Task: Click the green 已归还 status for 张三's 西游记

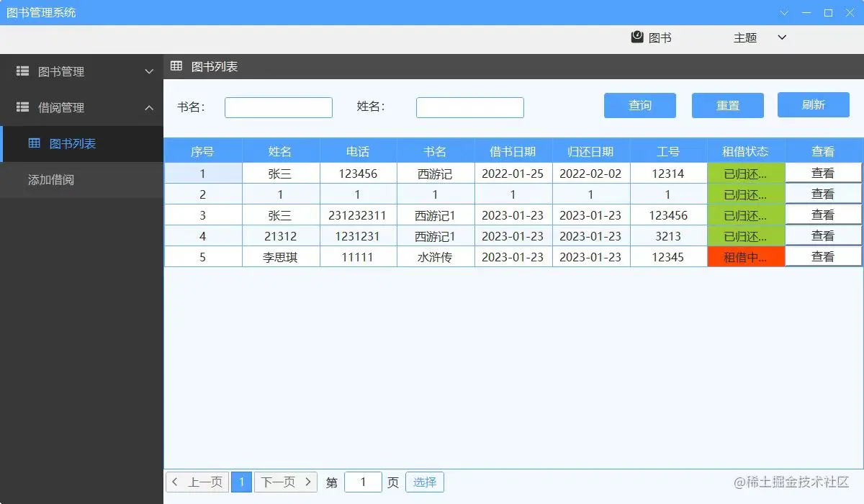Action: (x=746, y=173)
